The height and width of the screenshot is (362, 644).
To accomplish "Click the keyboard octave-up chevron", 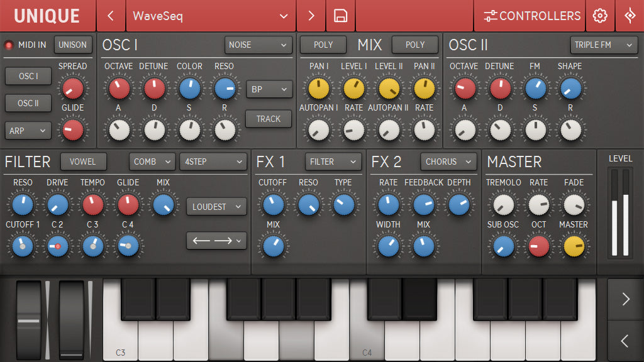I will click(x=625, y=299).
